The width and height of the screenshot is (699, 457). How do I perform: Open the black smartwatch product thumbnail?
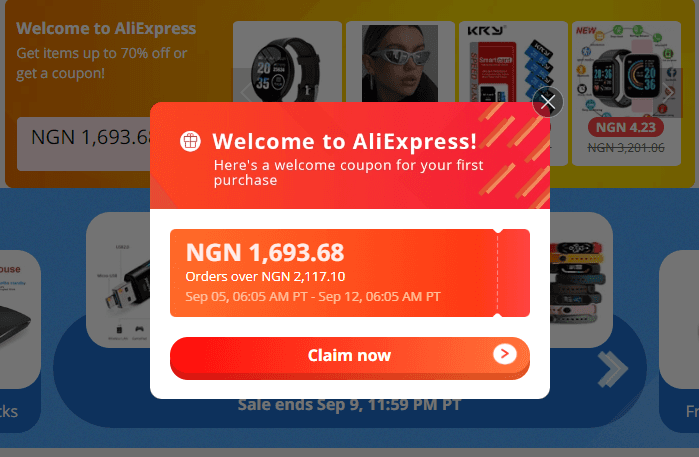(x=287, y=62)
